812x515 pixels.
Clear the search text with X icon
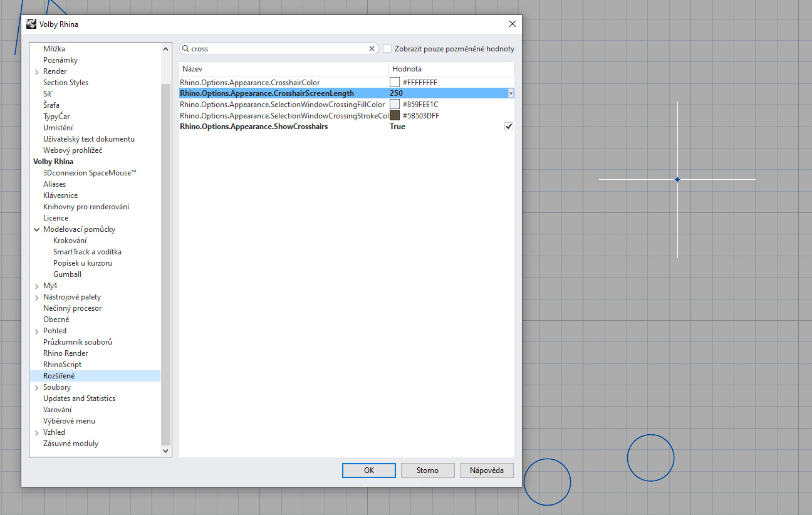point(372,49)
